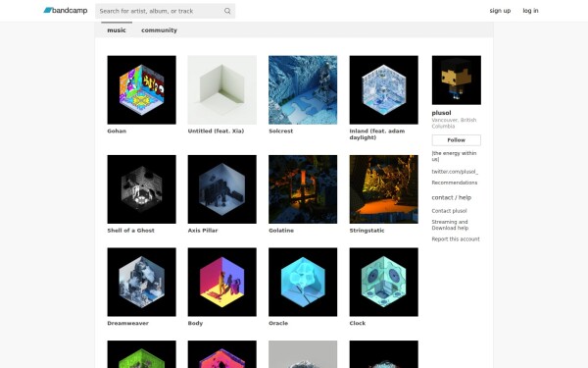
Task: Click the contact / help heading
Action: pos(452,197)
